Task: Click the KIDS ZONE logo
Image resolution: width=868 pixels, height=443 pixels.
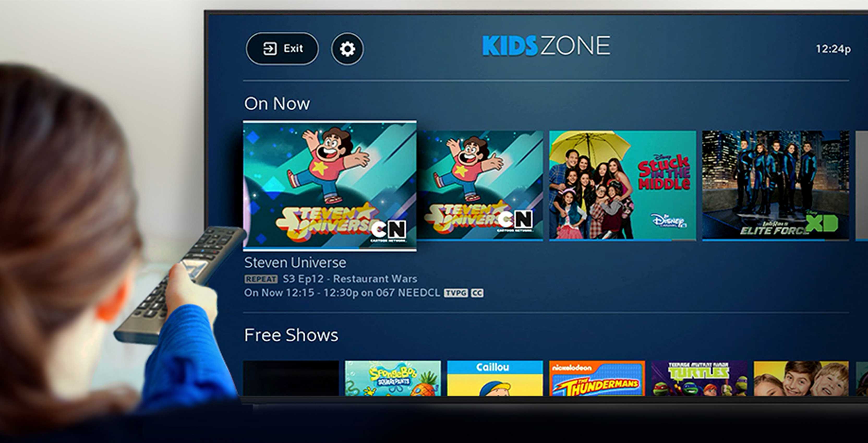Action: 546,45
